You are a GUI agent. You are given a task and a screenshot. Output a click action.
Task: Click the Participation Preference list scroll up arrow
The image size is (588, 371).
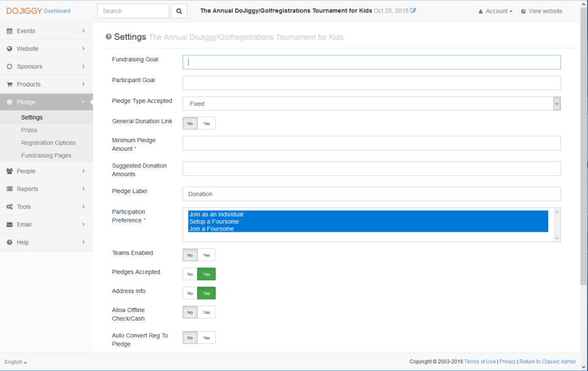coord(557,212)
